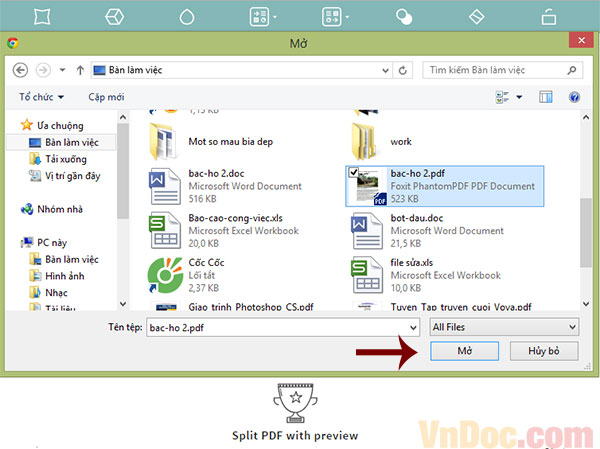Click the Mở button to open file
Viewport: 600px width, 449px height.
click(465, 351)
